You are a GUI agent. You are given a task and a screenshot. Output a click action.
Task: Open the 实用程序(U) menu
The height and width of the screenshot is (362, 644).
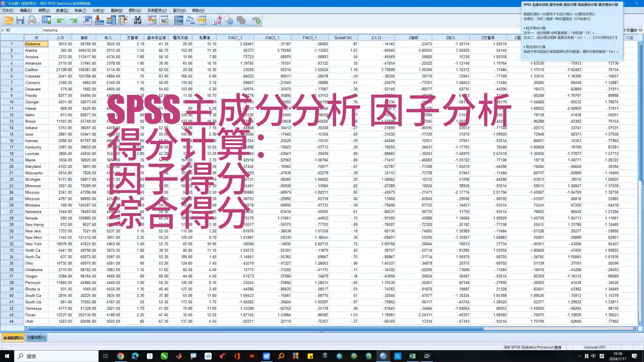[157, 10]
